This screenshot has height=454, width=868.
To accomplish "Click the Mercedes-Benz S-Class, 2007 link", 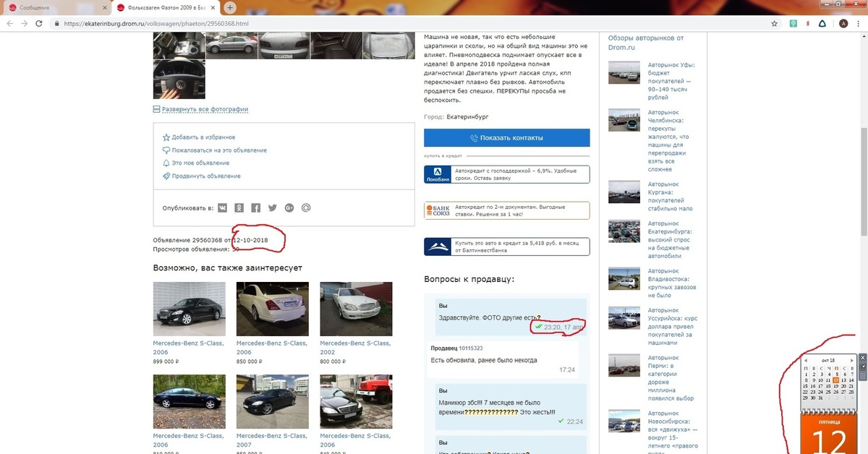I will point(272,440).
